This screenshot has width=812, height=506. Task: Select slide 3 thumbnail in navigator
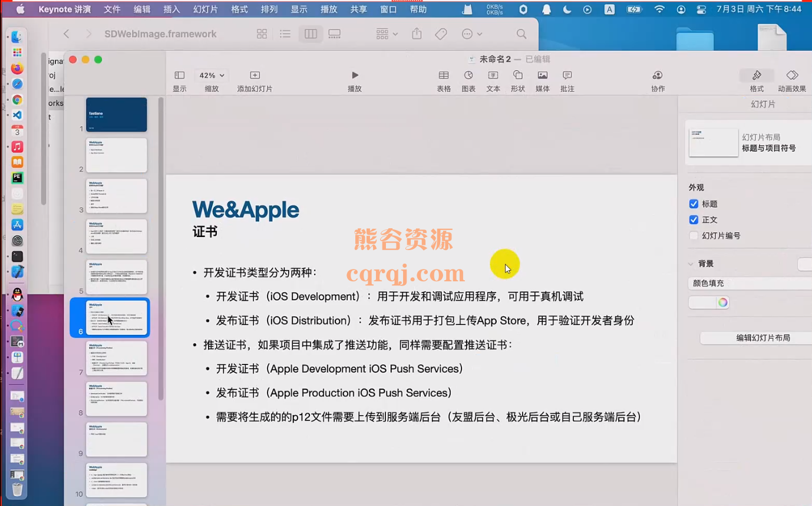[117, 196]
